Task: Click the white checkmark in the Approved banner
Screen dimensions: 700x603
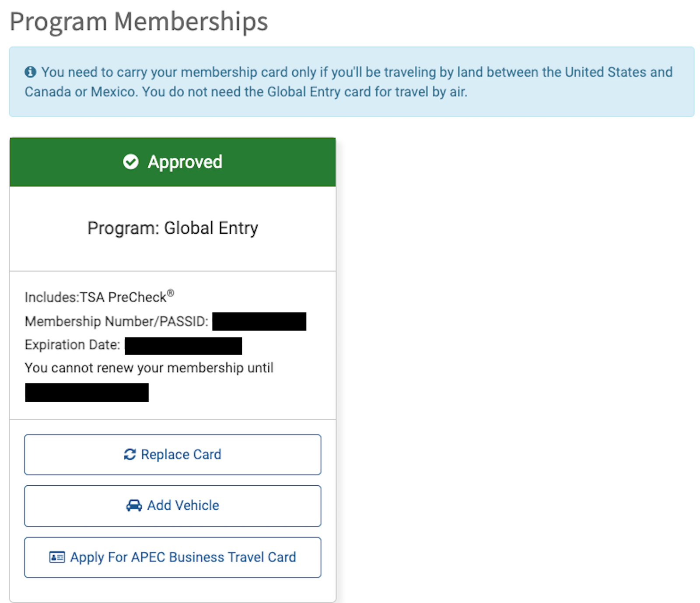Action: coord(130,162)
